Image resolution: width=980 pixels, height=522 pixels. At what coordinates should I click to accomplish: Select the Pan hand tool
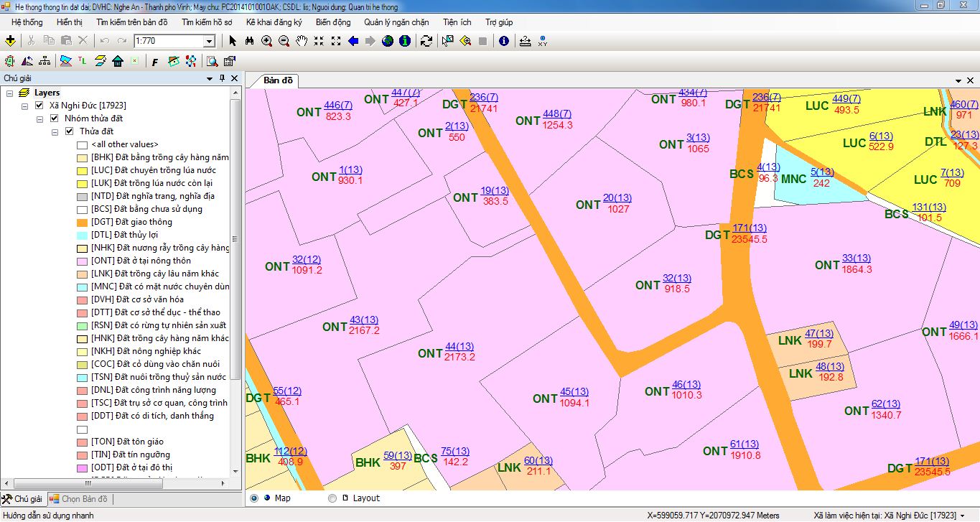[302, 41]
